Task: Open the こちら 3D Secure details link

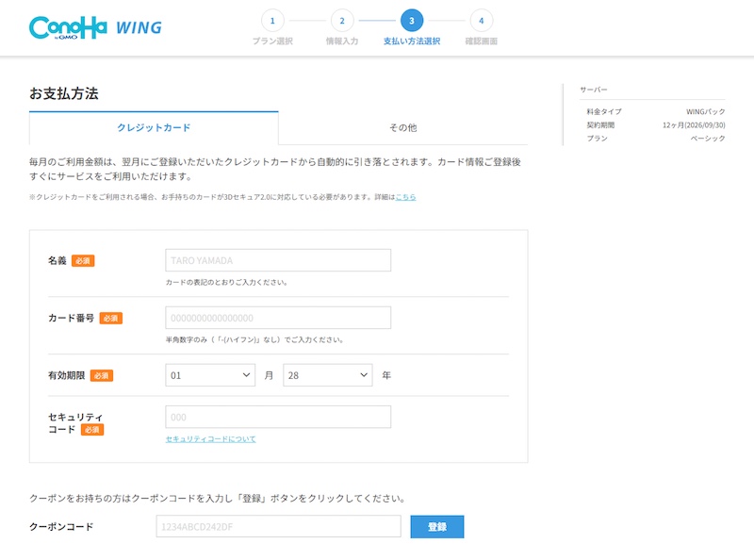Action: 405,197
